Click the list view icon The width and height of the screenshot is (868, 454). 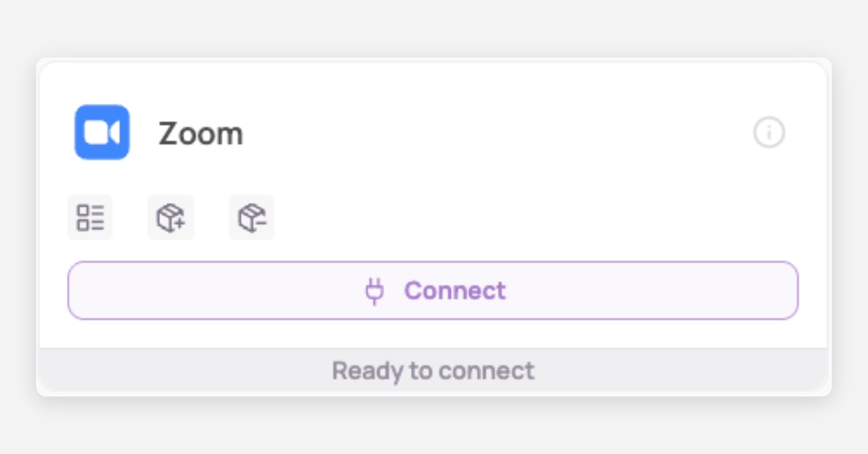coord(90,218)
